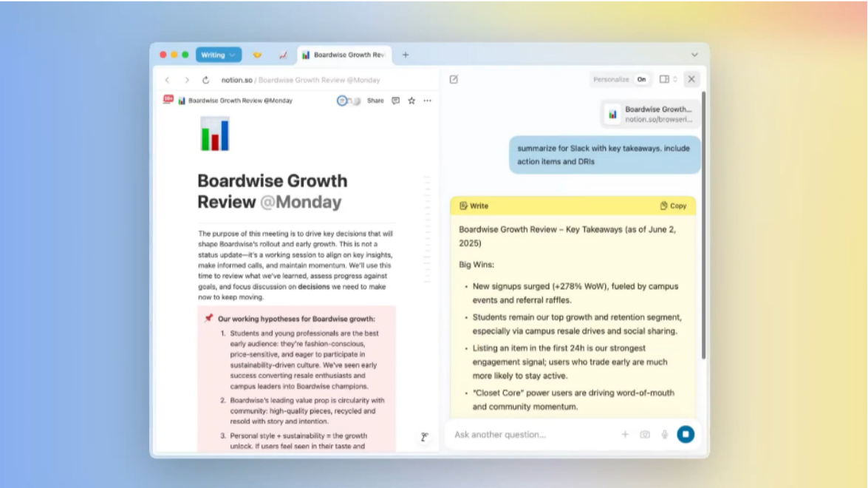This screenshot has height=488, width=868.
Task: Click the Share button in Notion
Action: (x=375, y=101)
